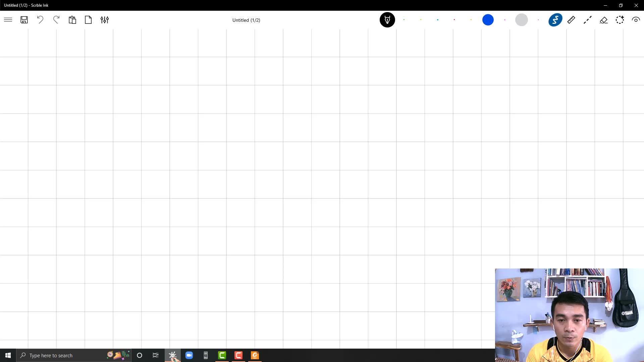Undo the last stroke

tap(40, 20)
